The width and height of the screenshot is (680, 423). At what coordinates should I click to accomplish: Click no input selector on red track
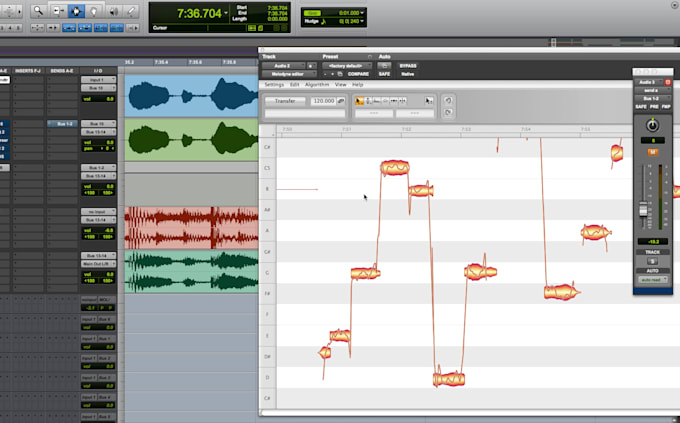98,212
